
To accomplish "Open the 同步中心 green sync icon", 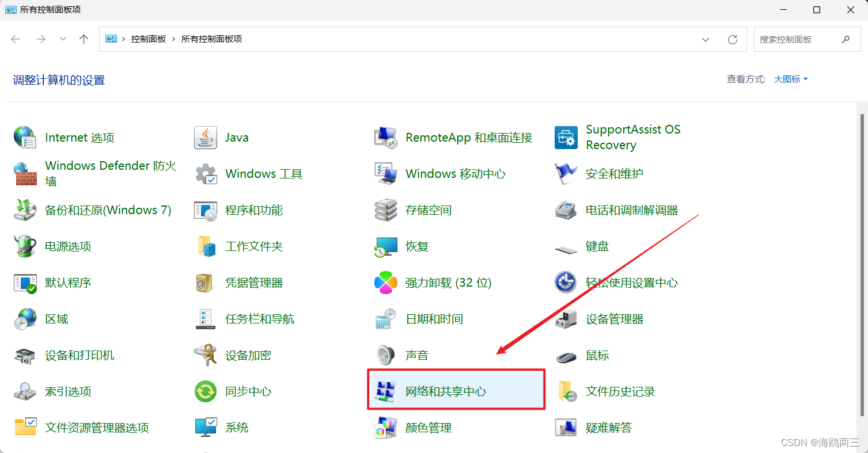I will pyautogui.click(x=206, y=391).
